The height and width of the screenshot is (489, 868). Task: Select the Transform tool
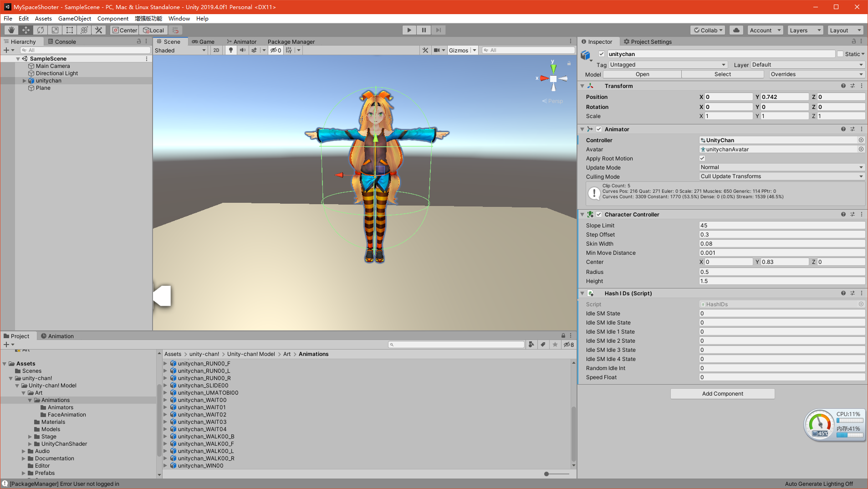(x=84, y=30)
